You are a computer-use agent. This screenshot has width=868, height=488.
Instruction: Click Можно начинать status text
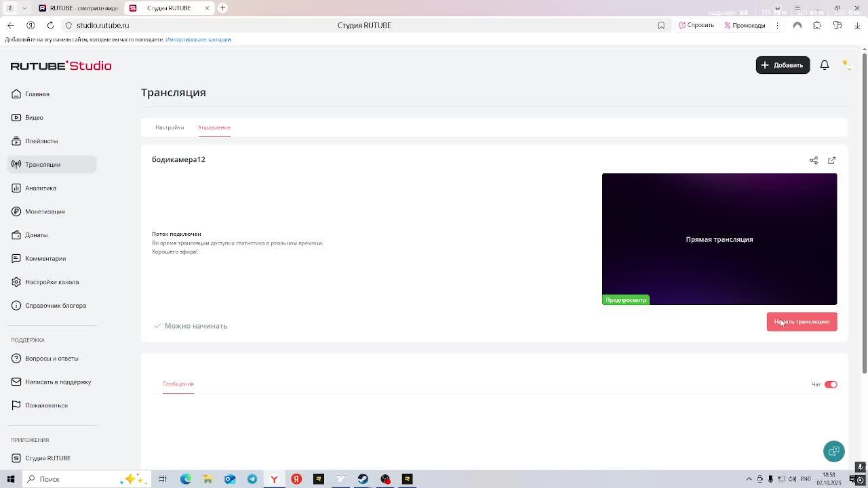pyautogui.click(x=195, y=326)
